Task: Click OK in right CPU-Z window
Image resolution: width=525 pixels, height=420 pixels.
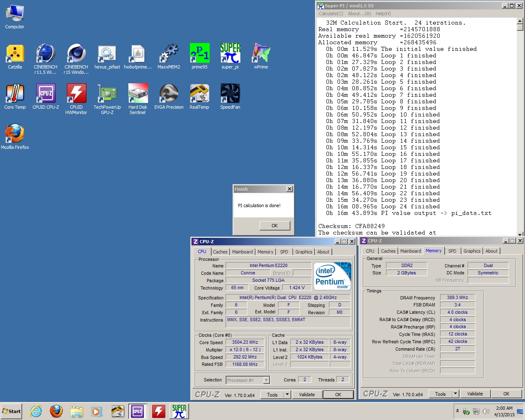Action: coord(506,394)
